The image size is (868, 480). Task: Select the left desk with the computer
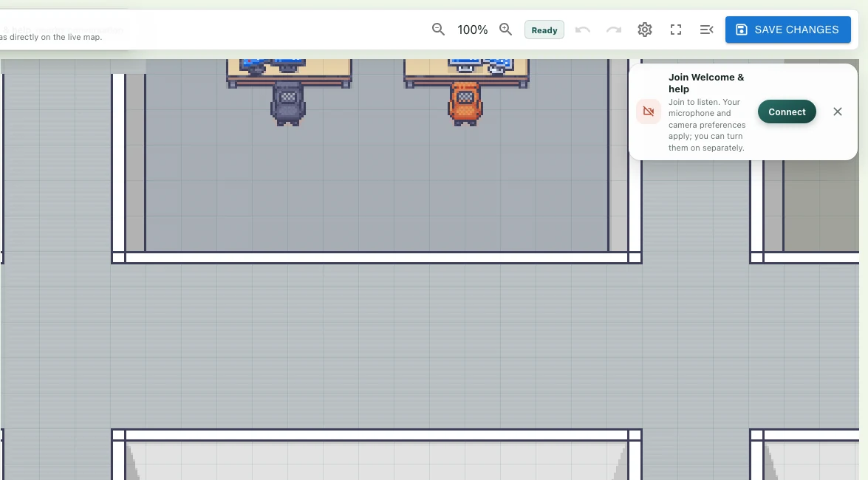point(289,73)
